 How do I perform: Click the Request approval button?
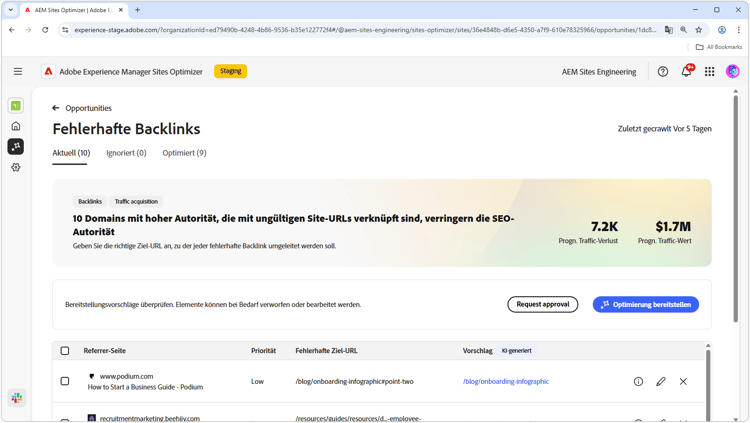(x=542, y=304)
